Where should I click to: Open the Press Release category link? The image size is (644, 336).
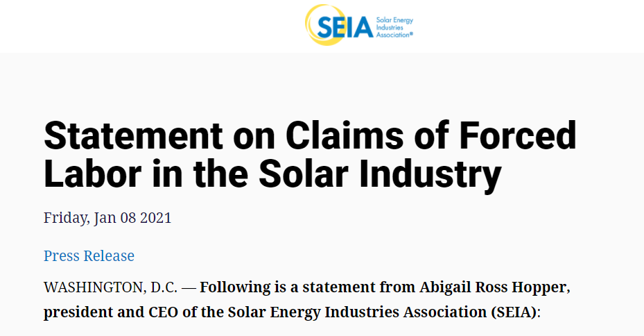click(89, 255)
